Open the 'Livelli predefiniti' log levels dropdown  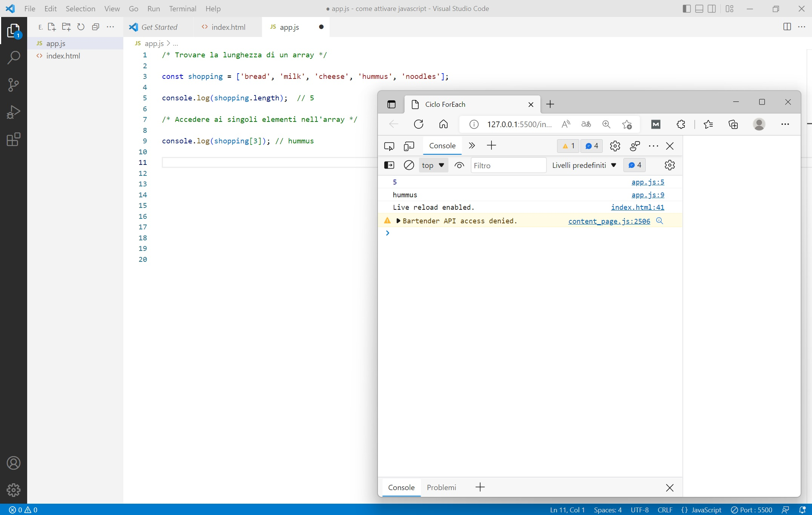pyautogui.click(x=583, y=165)
